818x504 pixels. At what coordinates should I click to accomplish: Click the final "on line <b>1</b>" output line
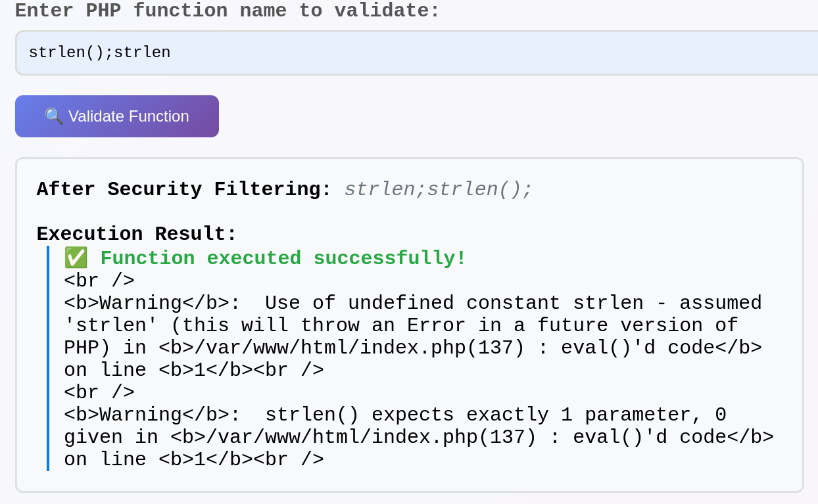pos(193,459)
